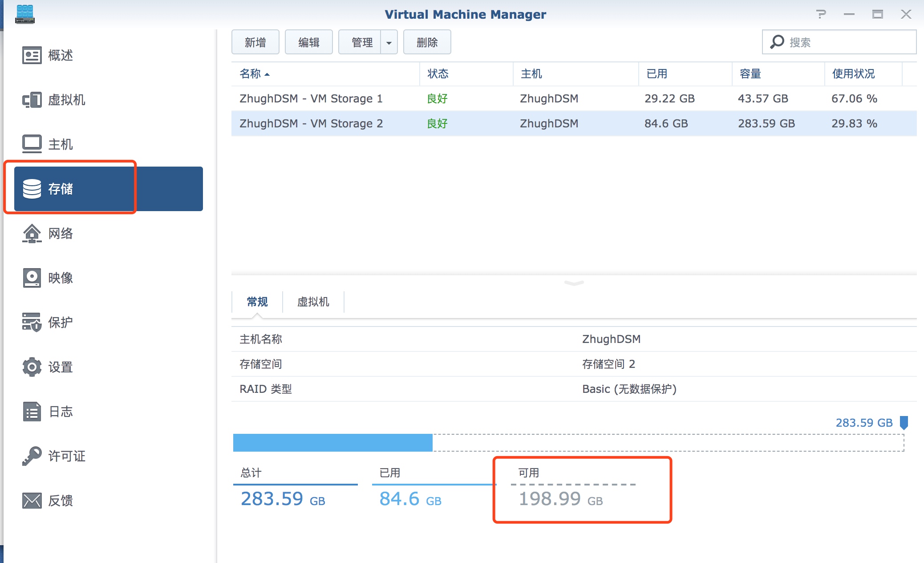The width and height of the screenshot is (924, 563).
Task: Select the 存储 storage database icon
Action: pyautogui.click(x=32, y=189)
